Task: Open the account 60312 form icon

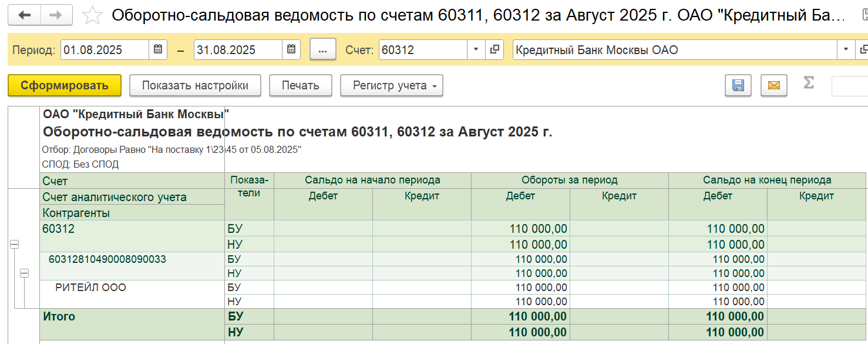Action: pyautogui.click(x=494, y=50)
